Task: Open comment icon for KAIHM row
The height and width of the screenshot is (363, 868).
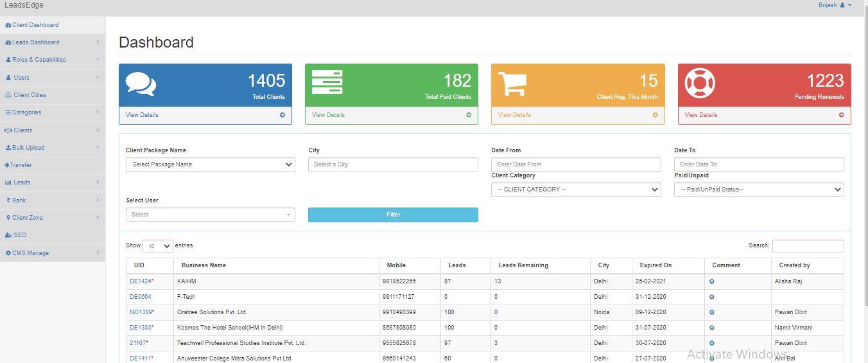Action: 712,281
